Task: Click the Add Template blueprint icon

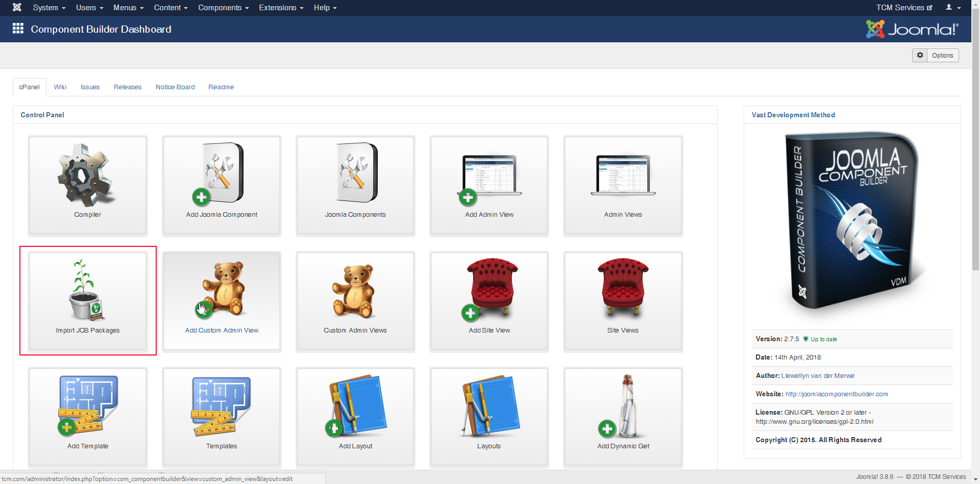Action: [x=88, y=405]
